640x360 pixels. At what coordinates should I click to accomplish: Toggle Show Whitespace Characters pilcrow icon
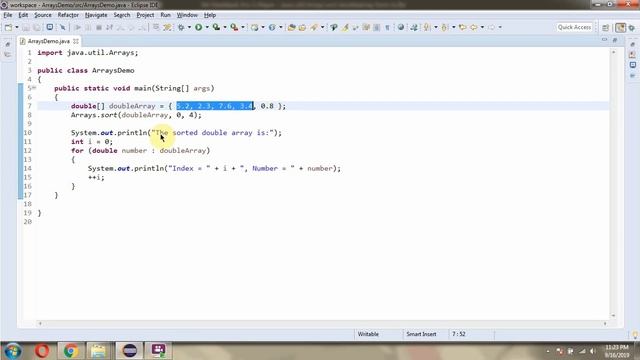click(x=387, y=27)
